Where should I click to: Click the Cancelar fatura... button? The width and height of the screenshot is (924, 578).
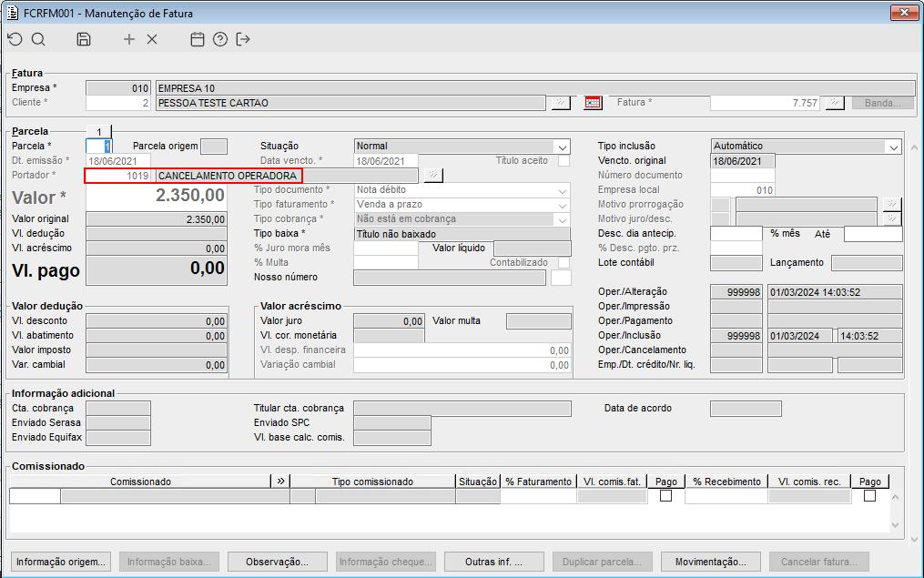(x=819, y=562)
